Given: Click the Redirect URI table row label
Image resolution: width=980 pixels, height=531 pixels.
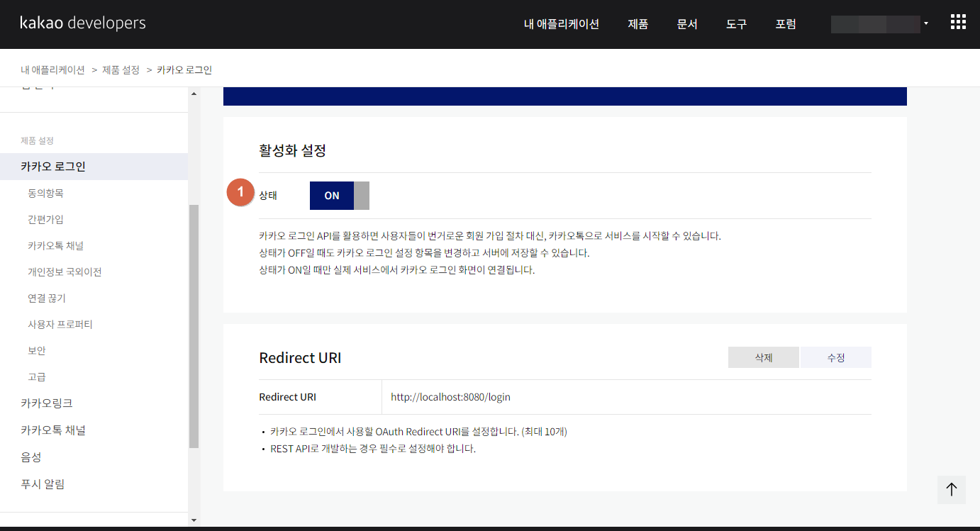Looking at the screenshot, I should (288, 397).
